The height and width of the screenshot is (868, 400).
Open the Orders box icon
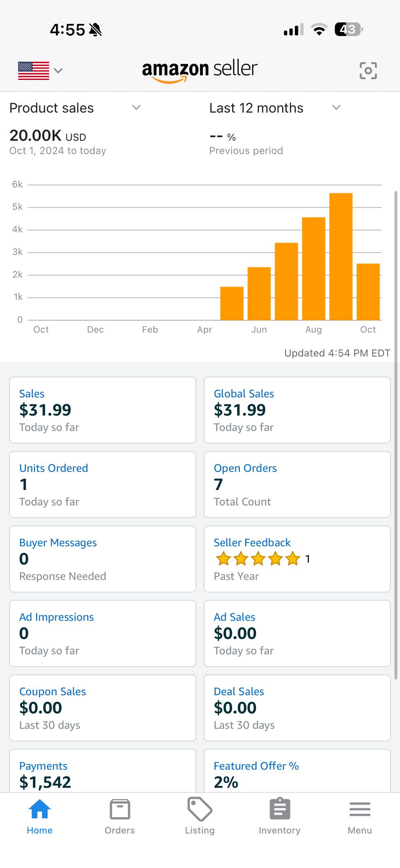coord(120,809)
